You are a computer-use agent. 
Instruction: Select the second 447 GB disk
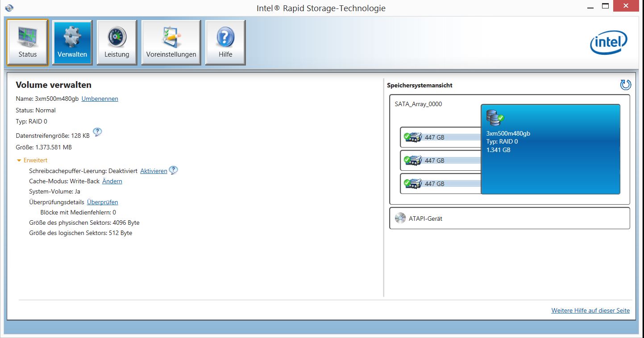[x=434, y=161]
